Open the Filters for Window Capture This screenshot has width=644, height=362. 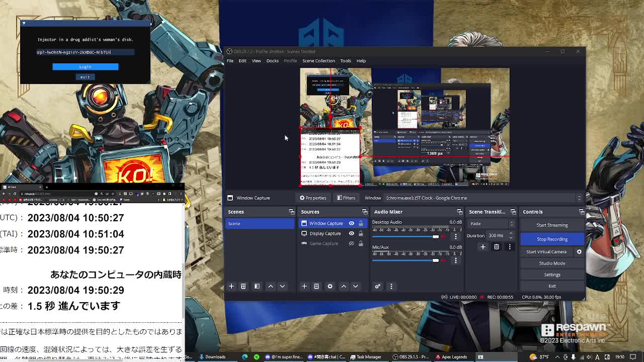[x=346, y=198]
